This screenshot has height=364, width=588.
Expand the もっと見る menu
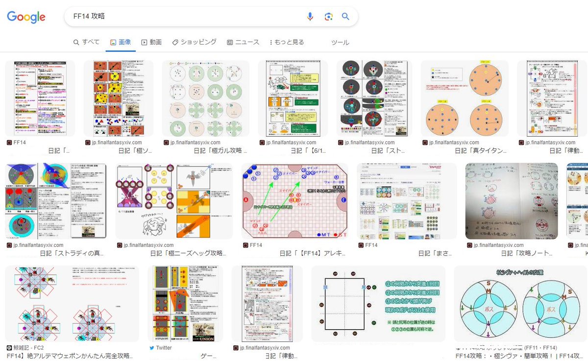click(x=287, y=42)
